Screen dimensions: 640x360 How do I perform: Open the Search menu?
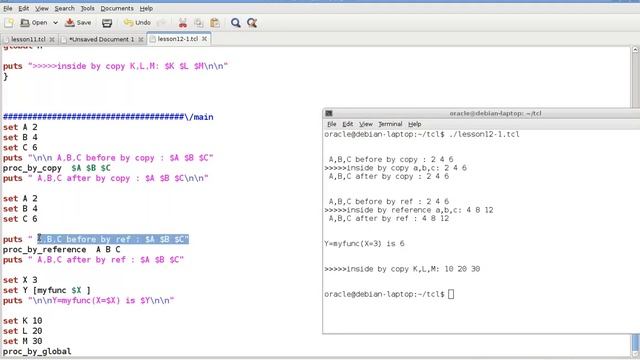64,8
